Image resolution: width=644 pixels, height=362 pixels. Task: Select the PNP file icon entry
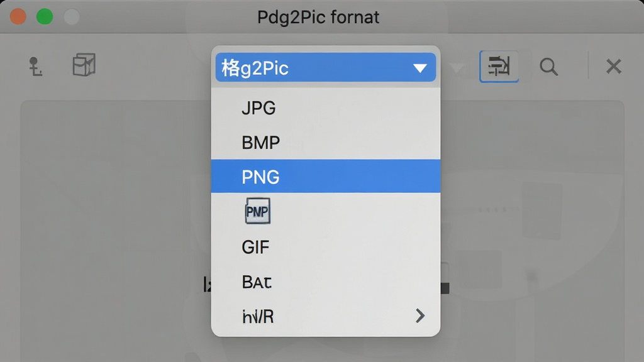click(257, 211)
